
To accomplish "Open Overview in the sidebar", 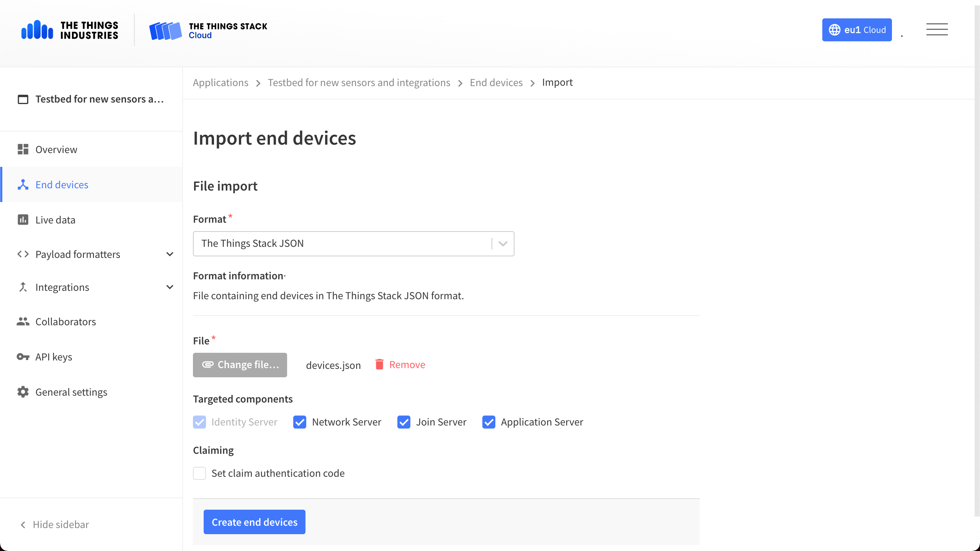I will 92,149.
